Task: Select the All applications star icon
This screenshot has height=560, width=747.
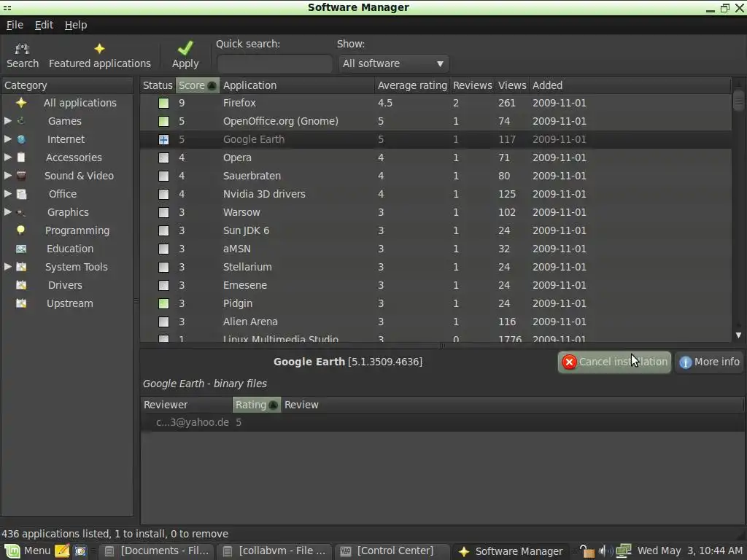Action: [21, 103]
